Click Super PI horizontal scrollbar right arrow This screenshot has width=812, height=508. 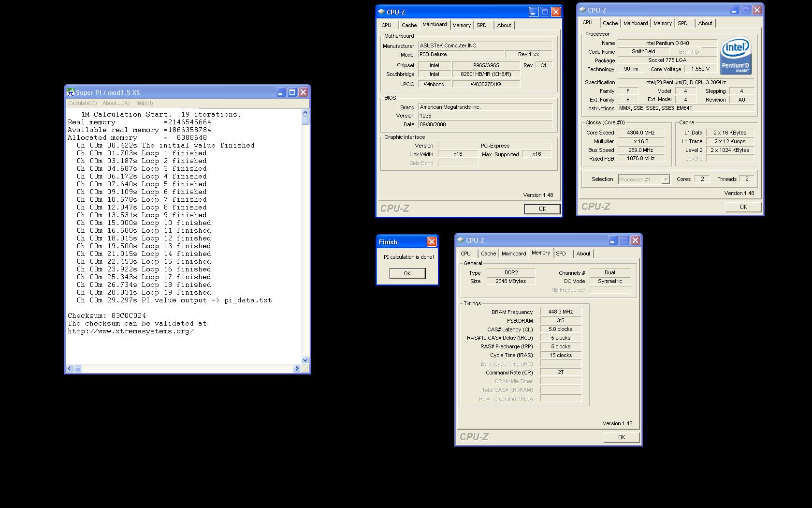297,369
